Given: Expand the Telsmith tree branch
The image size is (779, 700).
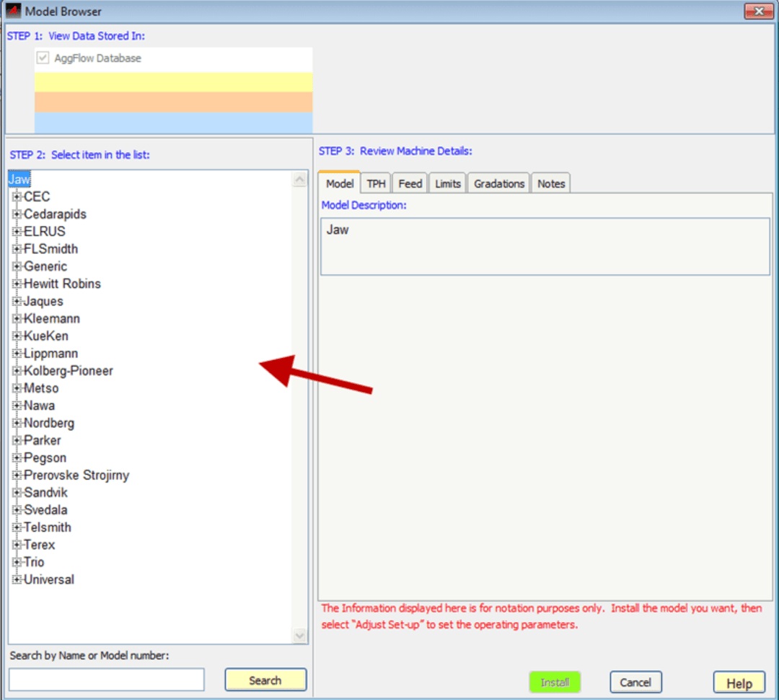Looking at the screenshot, I should pyautogui.click(x=17, y=528).
